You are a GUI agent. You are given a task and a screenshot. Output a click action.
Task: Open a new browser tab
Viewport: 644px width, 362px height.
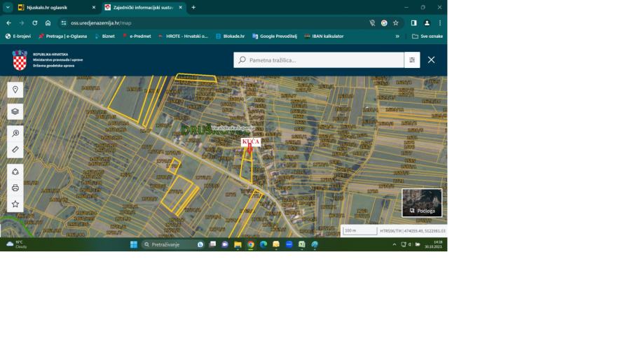coord(193,7)
